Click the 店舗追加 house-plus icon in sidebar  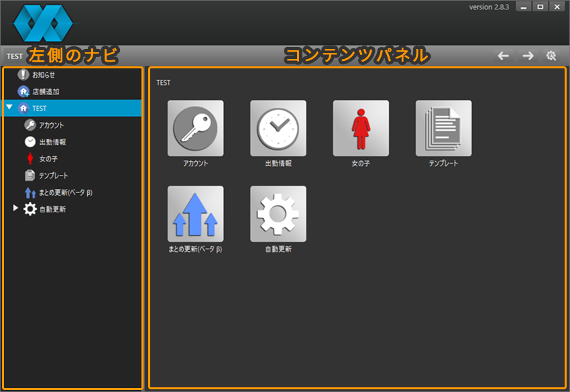pos(23,92)
